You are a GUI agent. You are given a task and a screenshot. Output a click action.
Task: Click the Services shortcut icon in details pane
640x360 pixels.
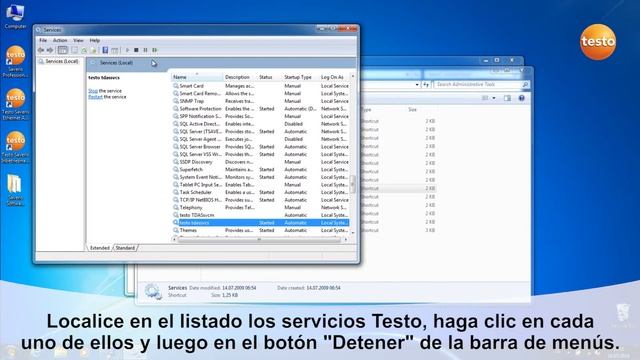[x=153, y=291]
